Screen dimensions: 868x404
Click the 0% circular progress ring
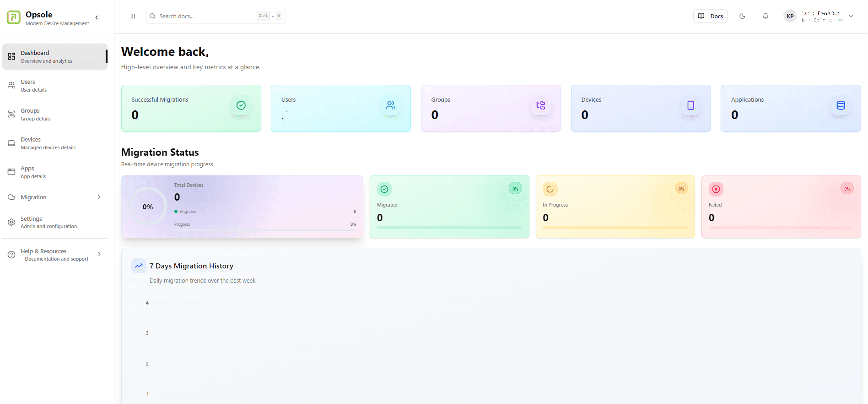point(148,207)
